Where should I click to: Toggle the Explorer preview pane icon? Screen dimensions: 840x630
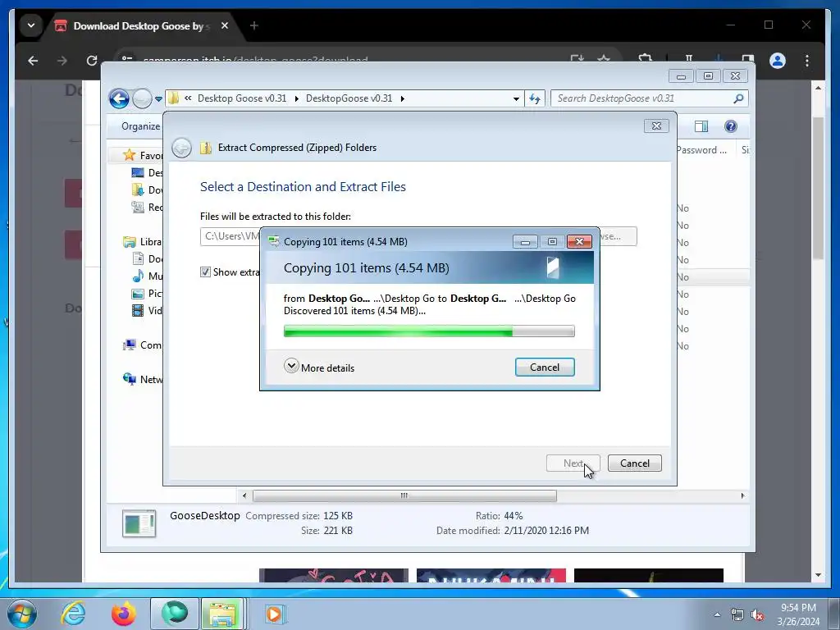point(701,126)
